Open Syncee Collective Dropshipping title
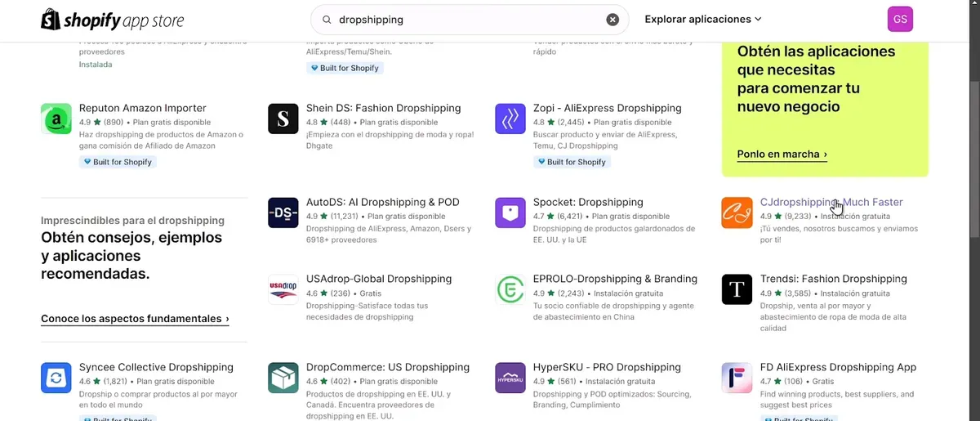 coord(156,367)
